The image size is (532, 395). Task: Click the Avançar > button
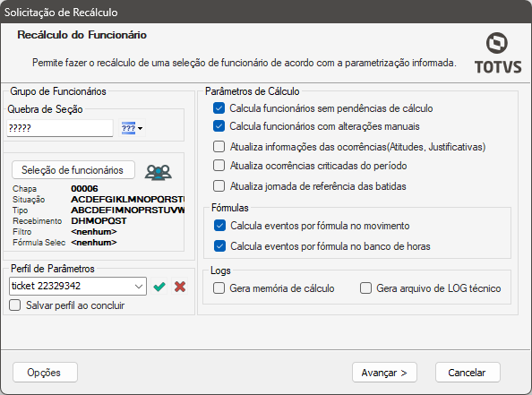click(384, 373)
